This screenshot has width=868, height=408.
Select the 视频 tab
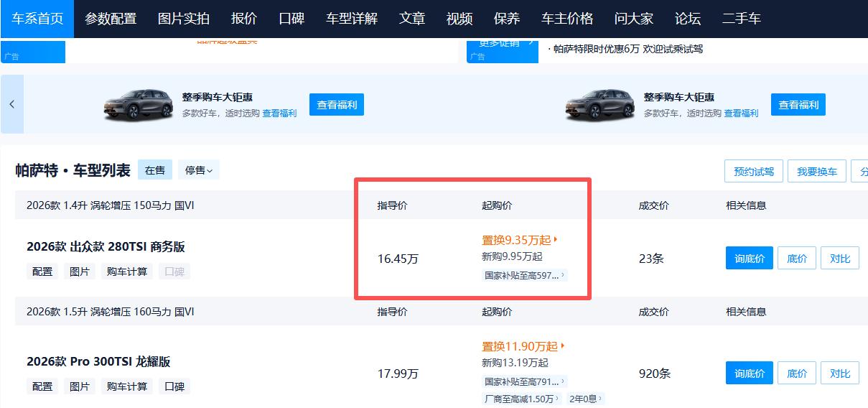459,19
